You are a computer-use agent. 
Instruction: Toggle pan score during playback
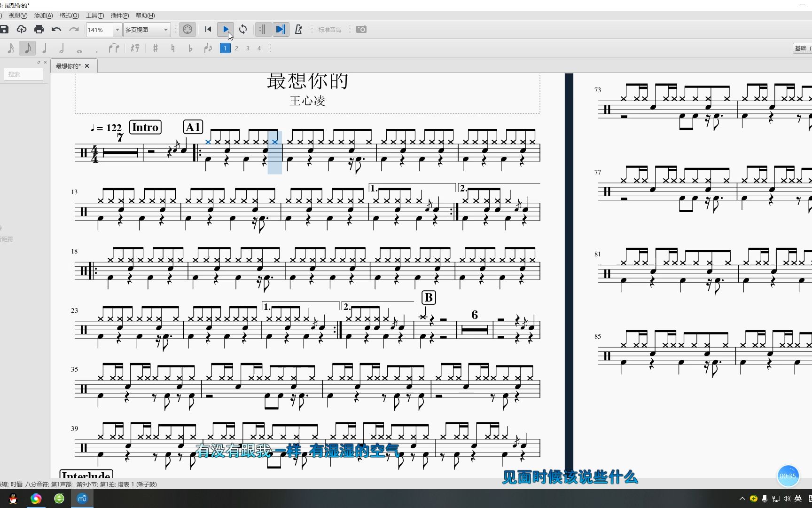click(x=281, y=29)
